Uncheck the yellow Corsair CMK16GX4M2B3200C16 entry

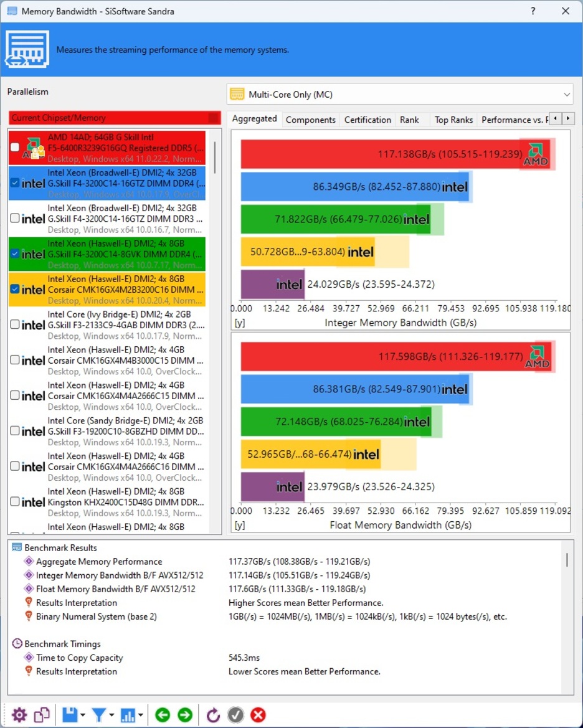15,289
